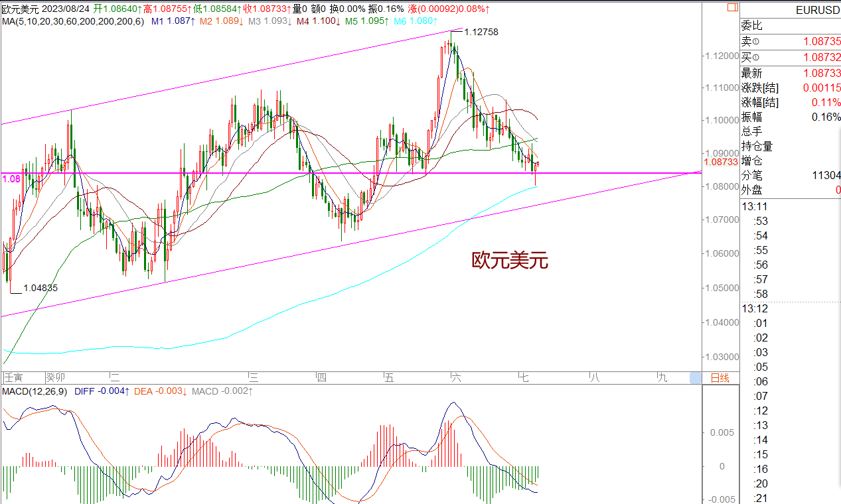Click the 五 month marker on time axis
This screenshot has width=841, height=504.
389,378
